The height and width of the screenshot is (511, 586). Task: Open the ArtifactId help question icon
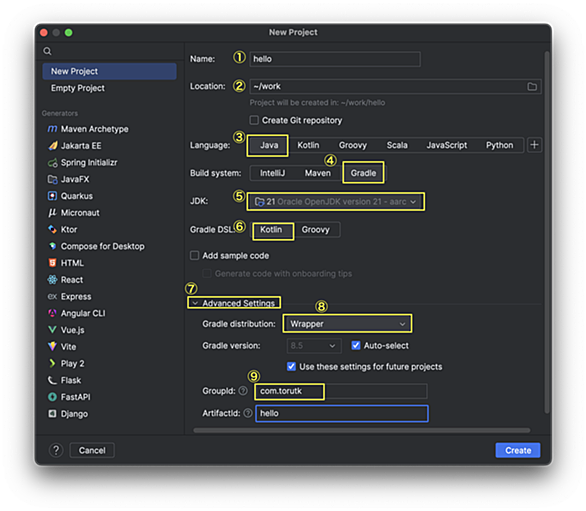point(248,413)
